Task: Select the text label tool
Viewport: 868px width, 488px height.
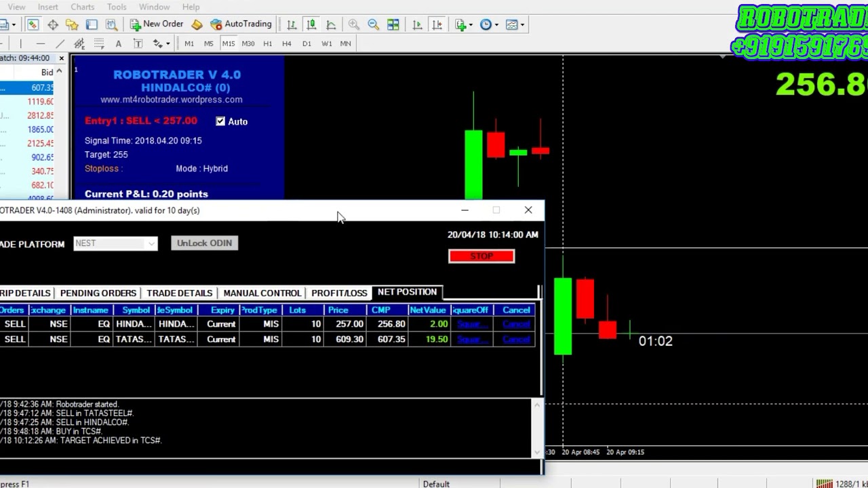Action: (138, 43)
